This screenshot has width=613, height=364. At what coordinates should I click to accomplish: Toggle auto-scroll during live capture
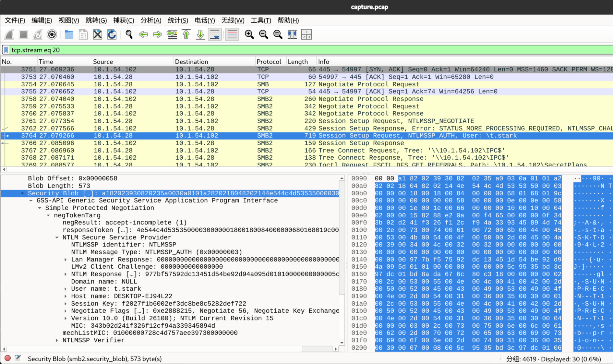coord(215,34)
